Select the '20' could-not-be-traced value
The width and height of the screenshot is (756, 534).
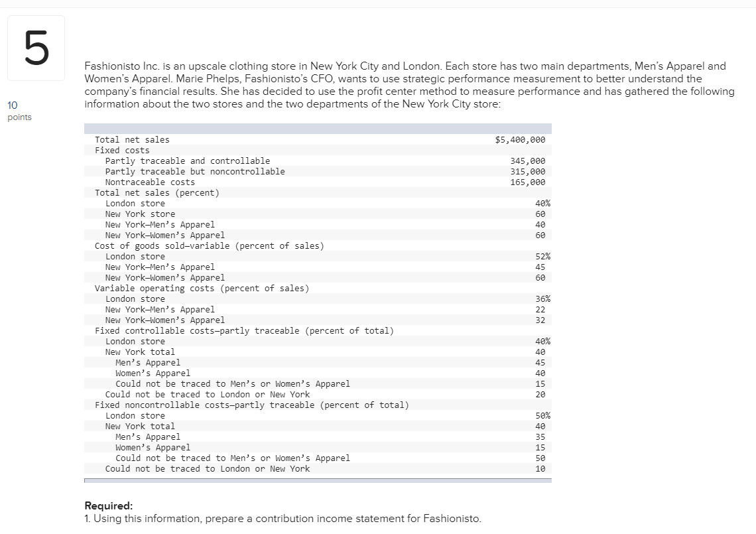pos(540,395)
